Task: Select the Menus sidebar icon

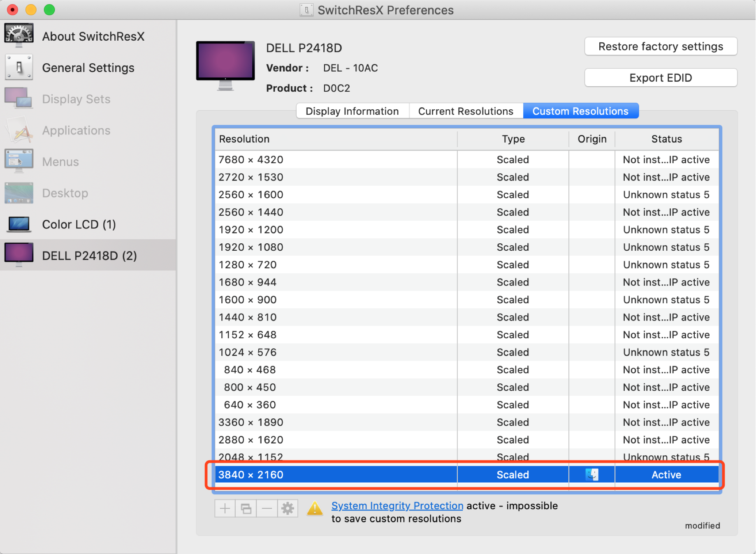Action: pyautogui.click(x=19, y=161)
